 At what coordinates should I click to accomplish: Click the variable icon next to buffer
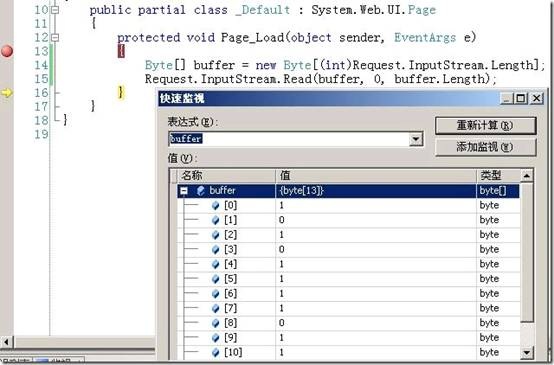click(201, 191)
